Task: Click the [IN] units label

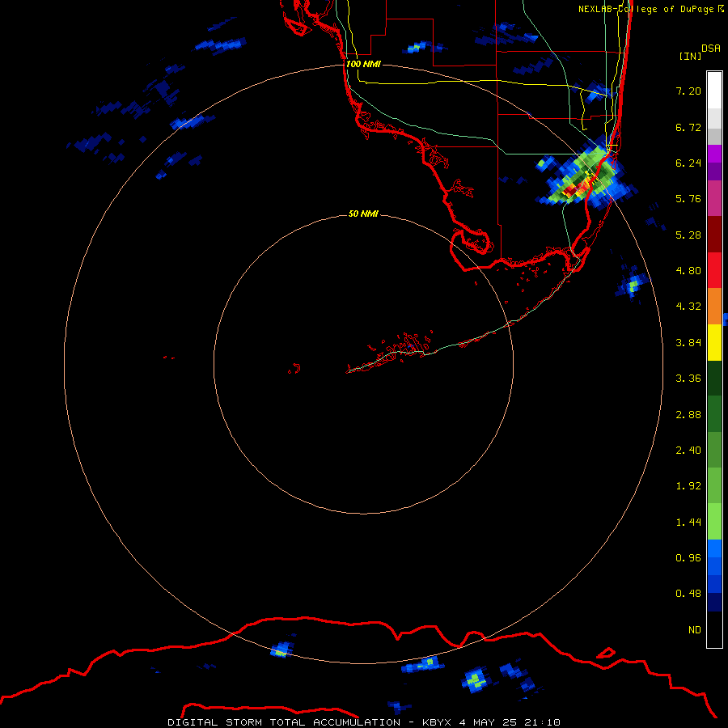Action: (690, 56)
